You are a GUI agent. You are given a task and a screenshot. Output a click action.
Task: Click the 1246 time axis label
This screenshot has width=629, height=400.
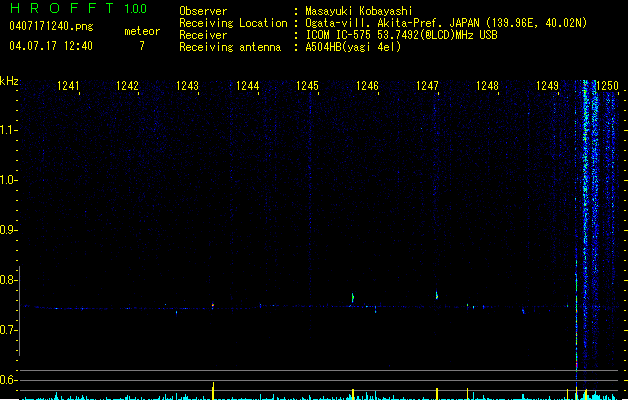(x=367, y=86)
